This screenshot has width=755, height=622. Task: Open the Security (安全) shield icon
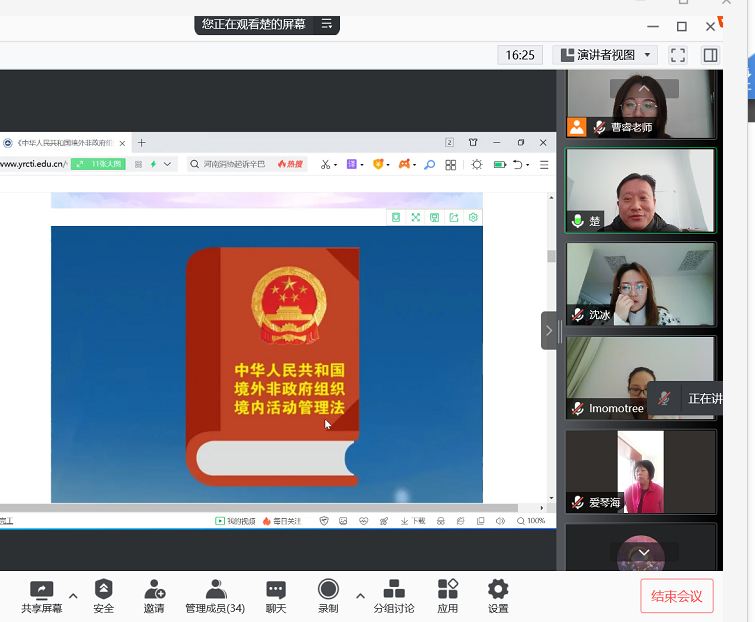[103, 596]
